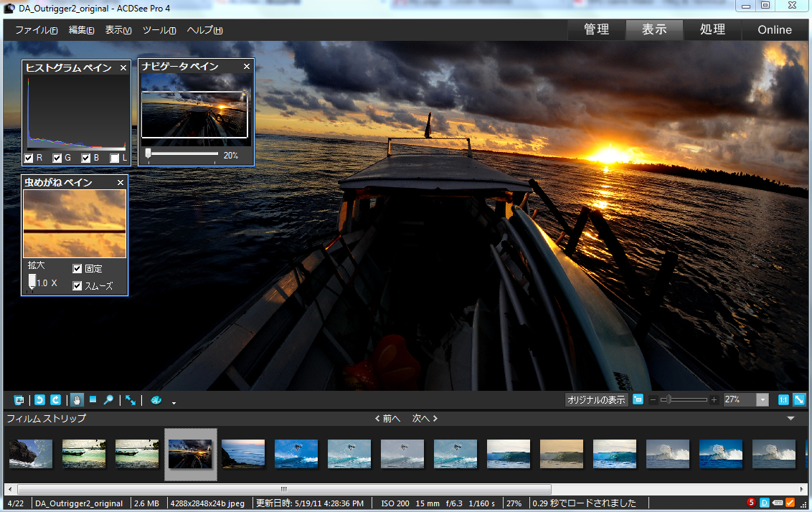
Task: Select the sixth filmstrip thumbnail
Action: (296, 453)
